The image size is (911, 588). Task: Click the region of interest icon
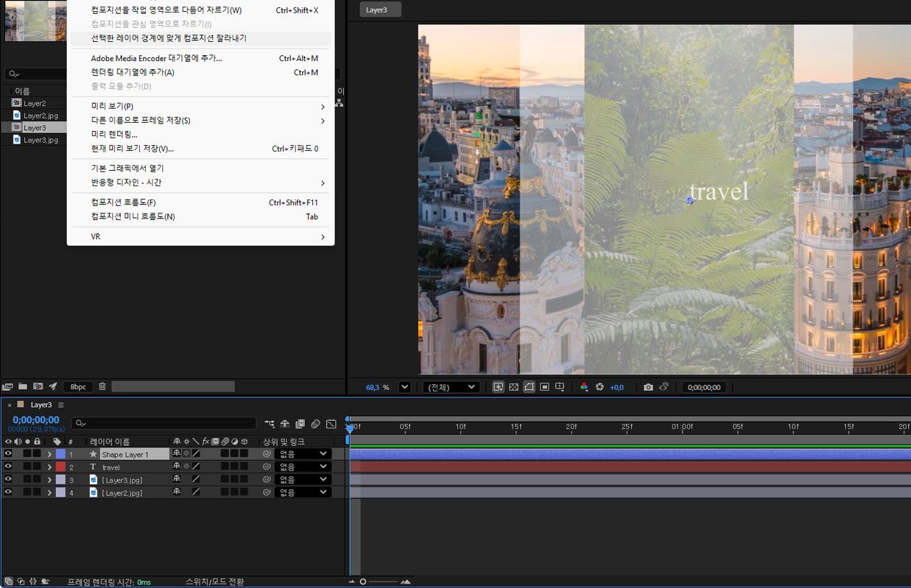click(544, 387)
